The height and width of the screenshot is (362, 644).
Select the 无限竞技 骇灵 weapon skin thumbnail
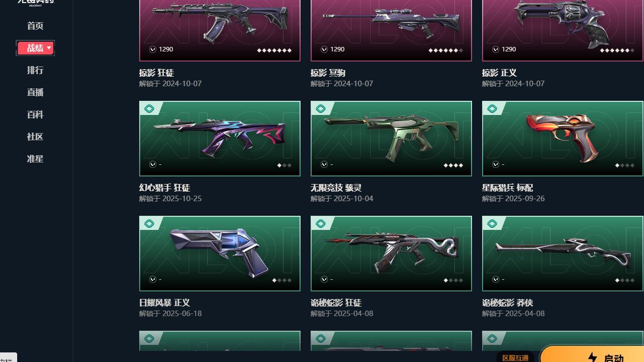391,139
